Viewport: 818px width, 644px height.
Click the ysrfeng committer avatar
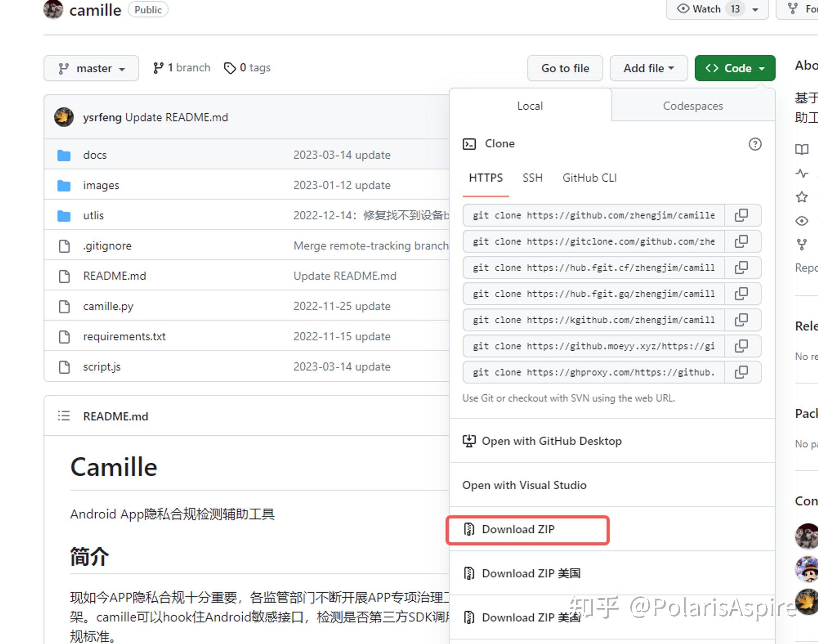(x=64, y=117)
